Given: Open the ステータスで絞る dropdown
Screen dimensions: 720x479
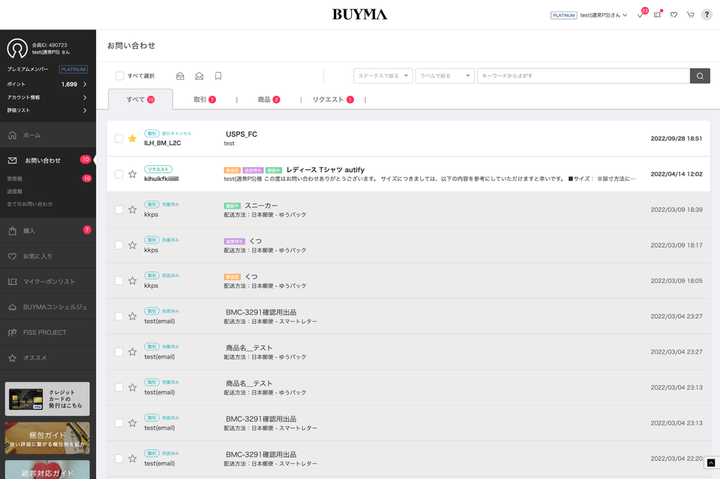Looking at the screenshot, I should pos(383,76).
